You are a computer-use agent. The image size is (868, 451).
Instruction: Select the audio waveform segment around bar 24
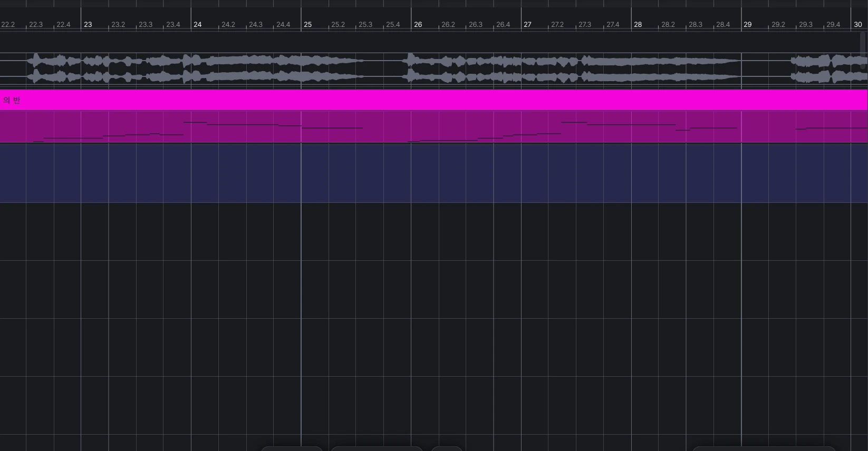click(x=195, y=69)
